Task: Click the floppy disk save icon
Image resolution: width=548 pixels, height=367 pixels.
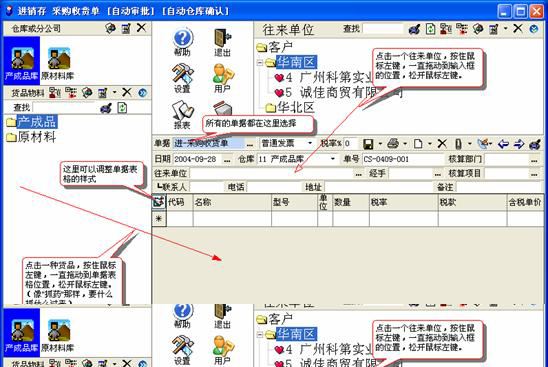Action: (x=368, y=144)
